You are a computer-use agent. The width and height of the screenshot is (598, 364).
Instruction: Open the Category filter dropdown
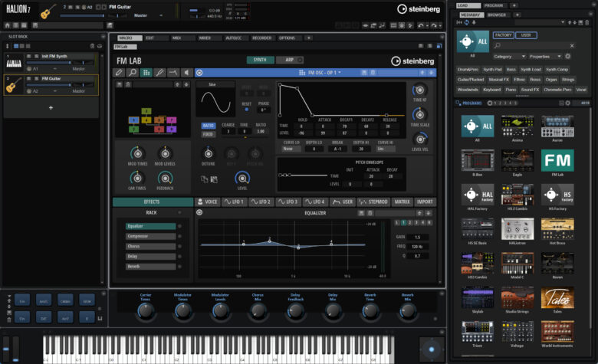coord(509,57)
